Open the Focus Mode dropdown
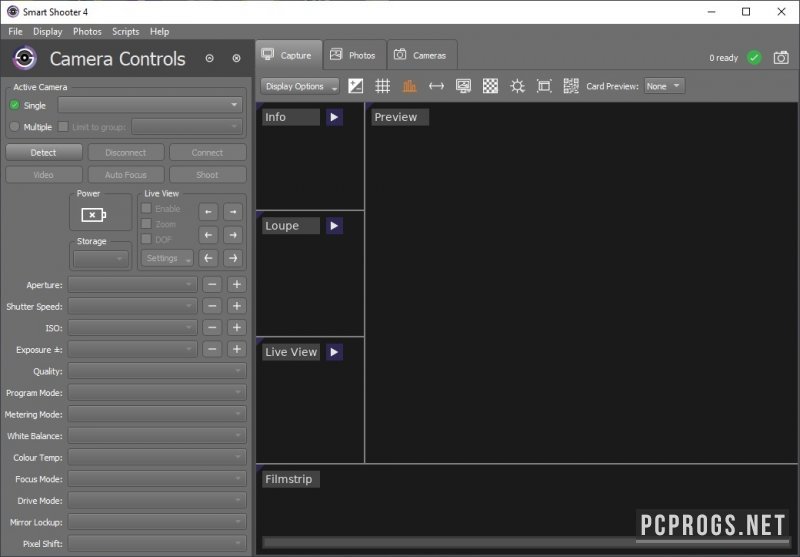 pos(157,479)
